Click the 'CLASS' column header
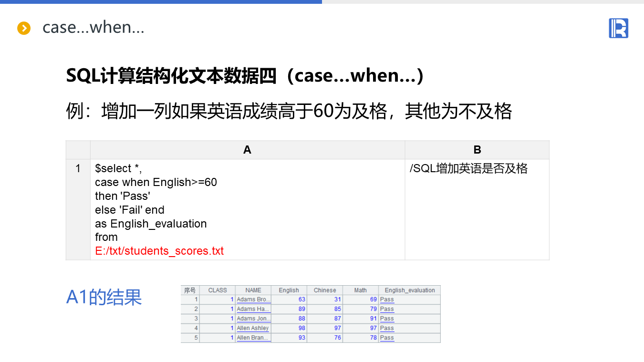 [x=218, y=290]
